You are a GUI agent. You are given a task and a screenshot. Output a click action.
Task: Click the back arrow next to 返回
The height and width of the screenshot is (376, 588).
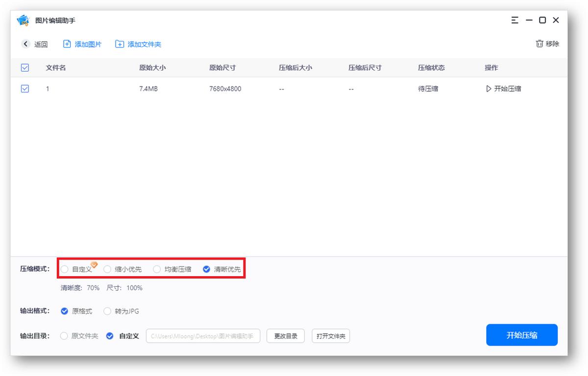25,44
